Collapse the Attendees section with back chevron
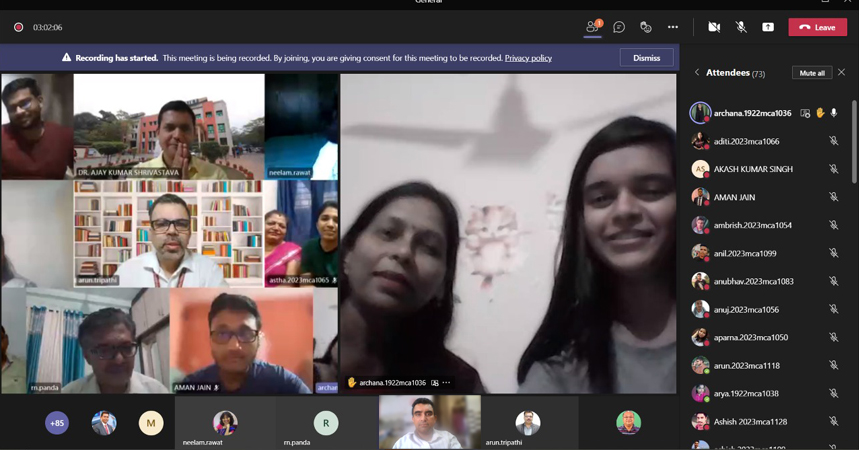Screen dimensions: 861x450 [697, 72]
